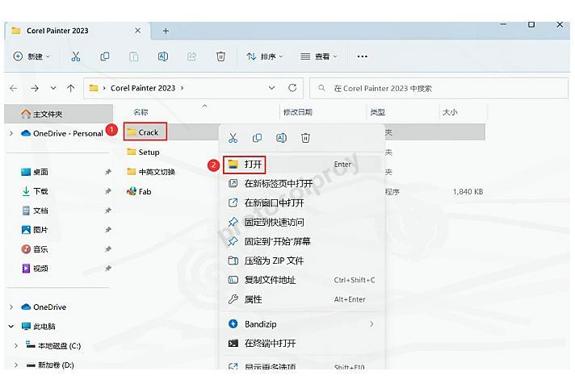Select Local Disk (C:) in the sidebar

pos(53,345)
